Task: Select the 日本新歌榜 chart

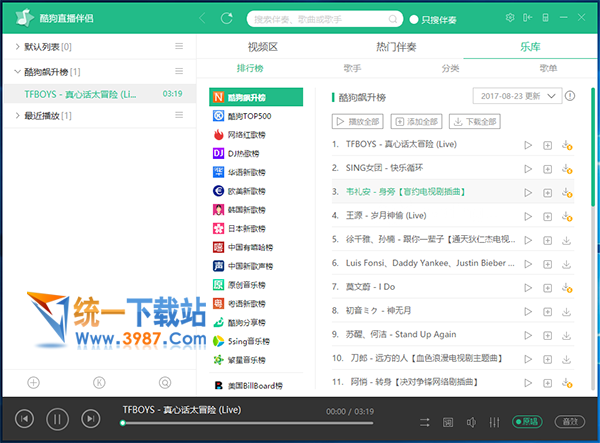Action: [256, 228]
